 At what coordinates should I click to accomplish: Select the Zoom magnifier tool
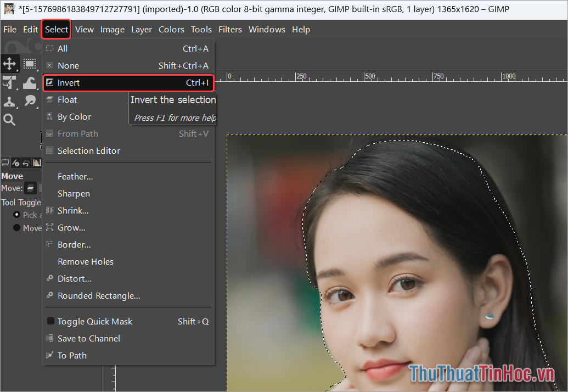(x=9, y=120)
